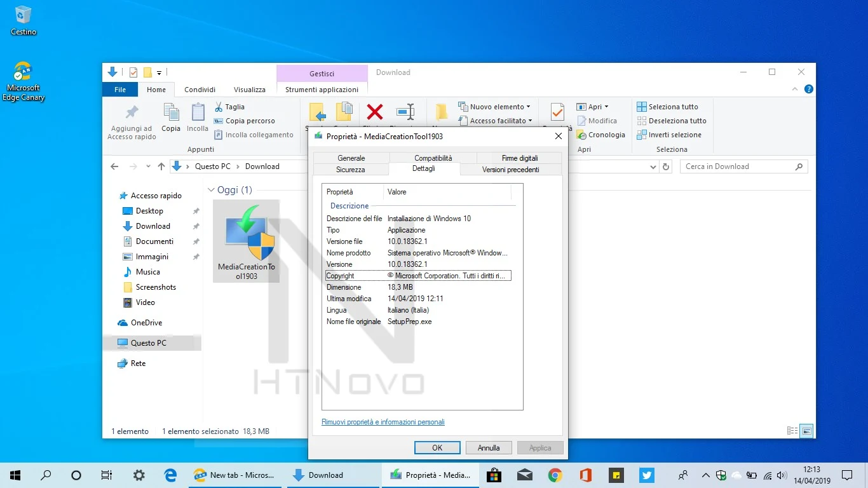Select Immagini in the navigation pane
The height and width of the screenshot is (488, 868).
point(152,257)
